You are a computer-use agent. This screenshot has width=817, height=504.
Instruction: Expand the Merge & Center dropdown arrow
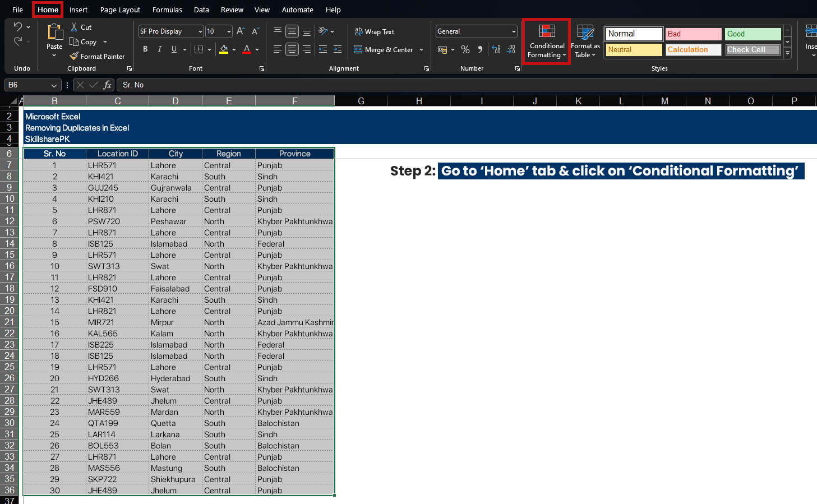(422, 49)
